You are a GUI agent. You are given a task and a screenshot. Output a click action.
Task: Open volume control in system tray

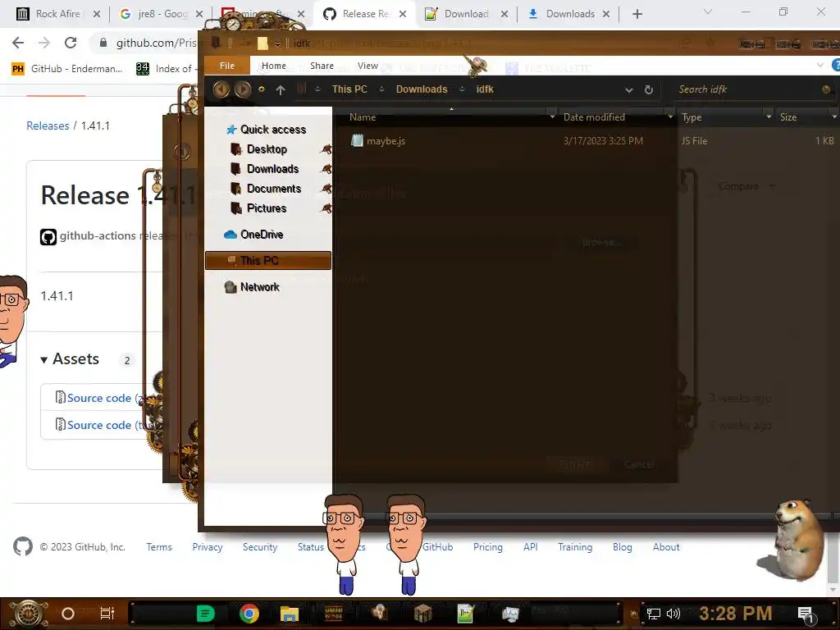(673, 614)
